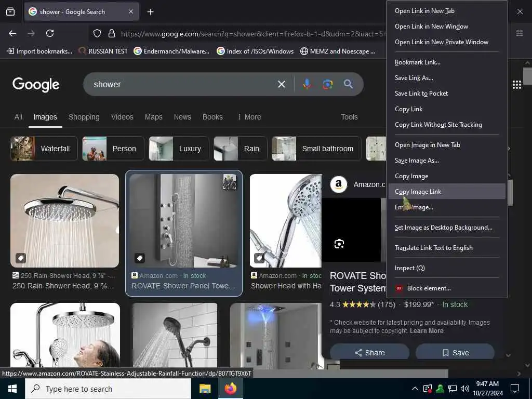Screen dimensions: 532x399
Task: Switch to the Shopping search tab
Action: 84,117
